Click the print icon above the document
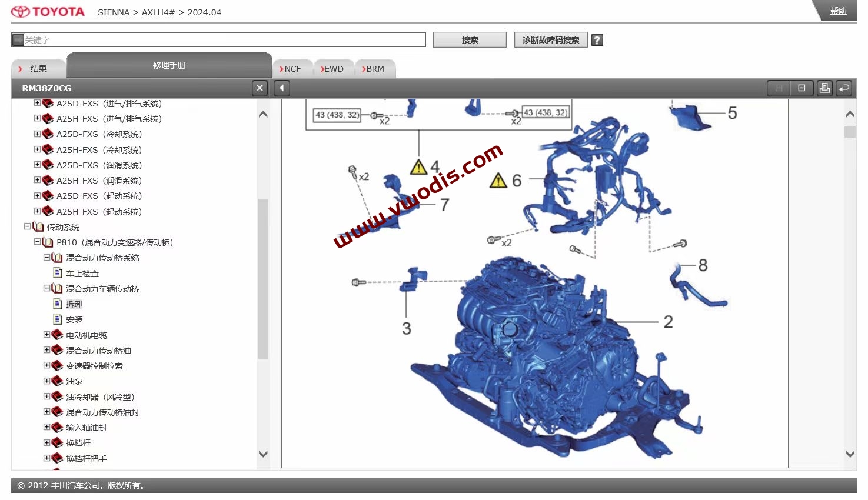Image resolution: width=868 pixels, height=500 pixels. click(x=824, y=88)
